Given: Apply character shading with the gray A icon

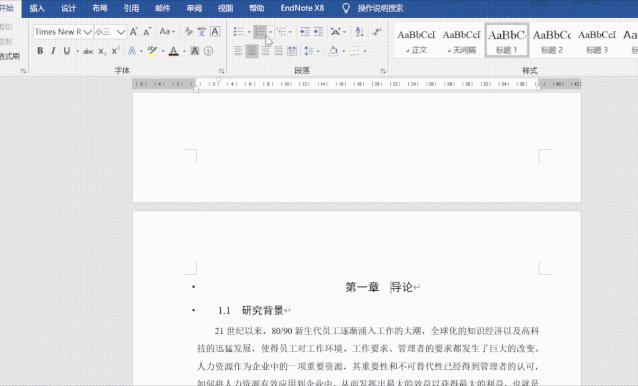Looking at the screenshot, I should click(195, 51).
